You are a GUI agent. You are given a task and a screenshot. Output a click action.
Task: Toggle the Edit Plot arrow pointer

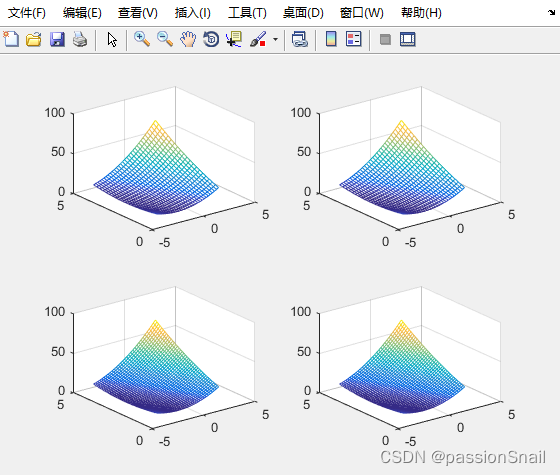[112, 39]
